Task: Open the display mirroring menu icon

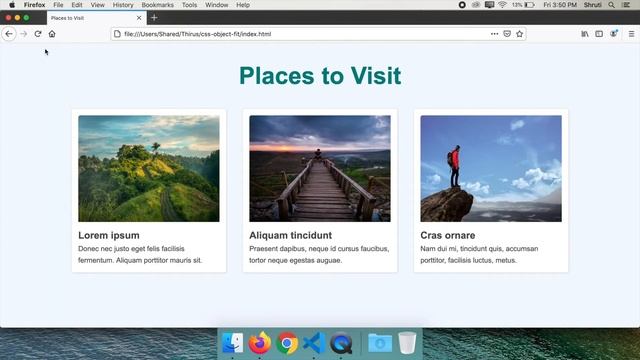Action: [489, 5]
